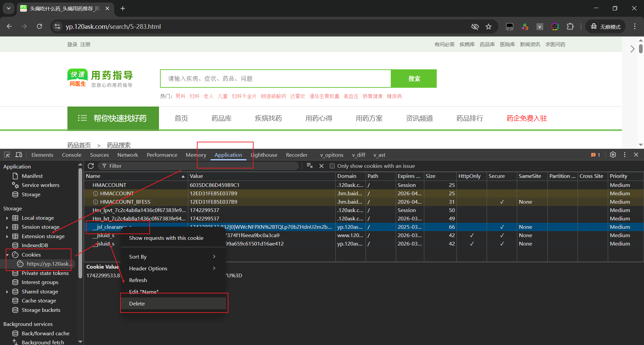Click the 注册 register link
The image size is (644, 345).
tap(85, 44)
